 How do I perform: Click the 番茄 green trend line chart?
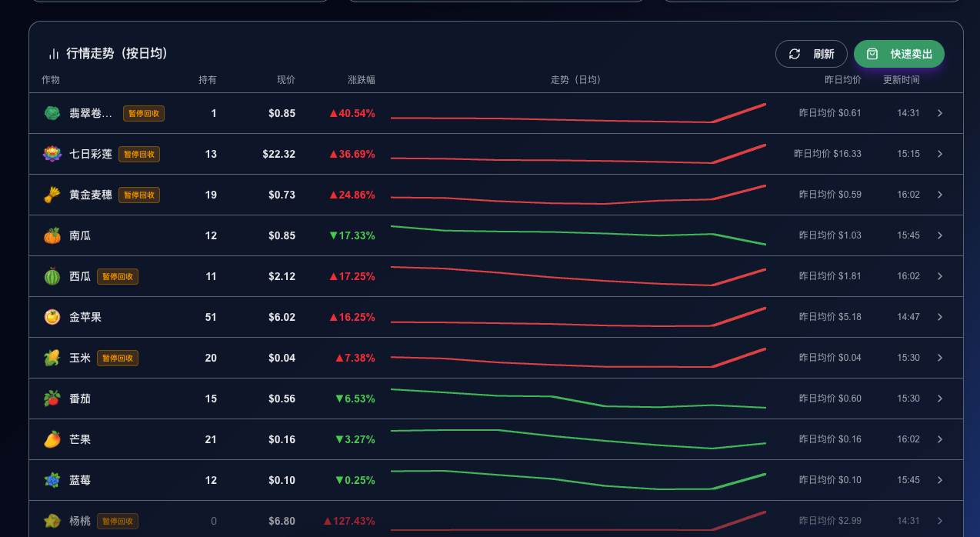[x=578, y=399]
